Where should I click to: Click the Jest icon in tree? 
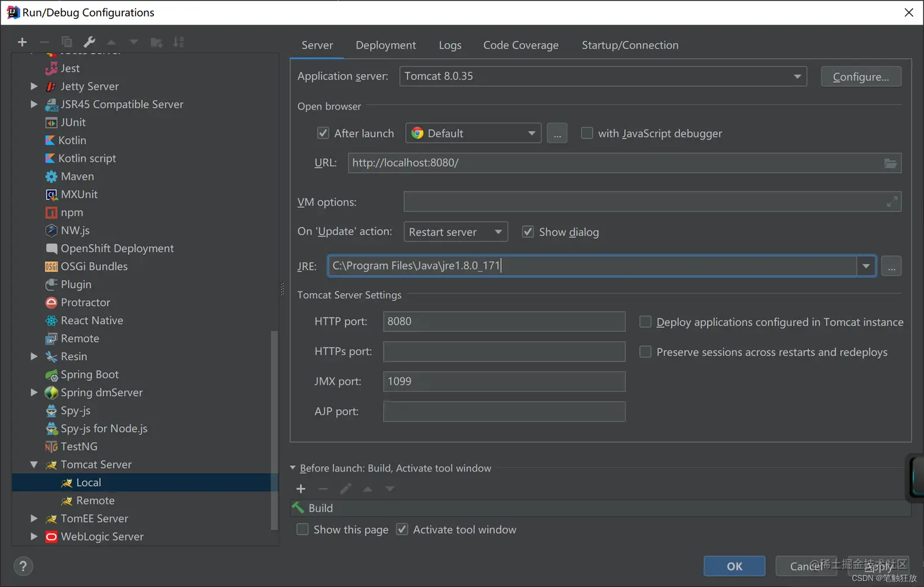pyautogui.click(x=52, y=68)
